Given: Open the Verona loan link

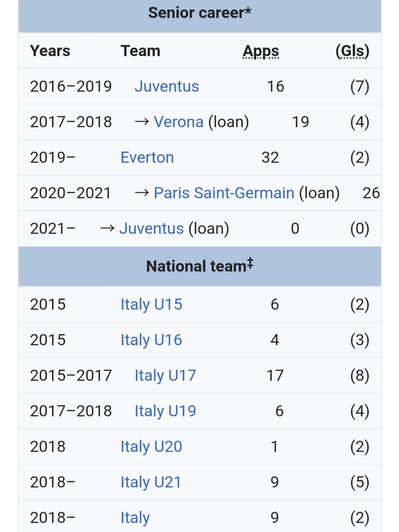Looking at the screenshot, I should click(x=179, y=122).
